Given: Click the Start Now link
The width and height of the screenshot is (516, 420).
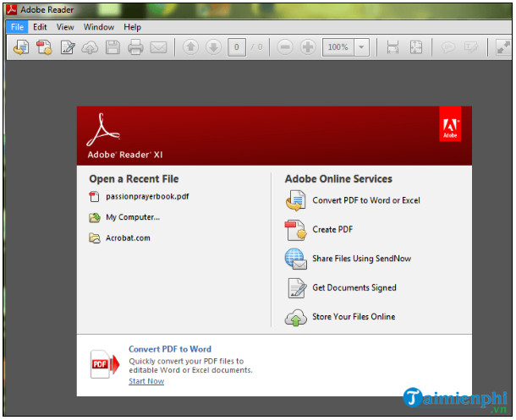Looking at the screenshot, I should pyautogui.click(x=146, y=381).
